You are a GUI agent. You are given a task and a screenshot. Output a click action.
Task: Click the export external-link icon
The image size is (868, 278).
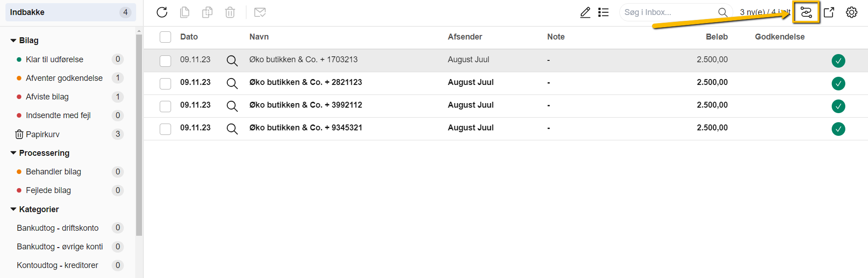(829, 12)
